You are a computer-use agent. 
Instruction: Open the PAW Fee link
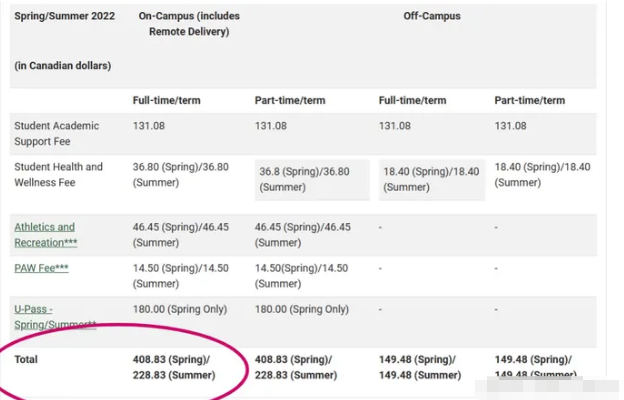click(41, 268)
